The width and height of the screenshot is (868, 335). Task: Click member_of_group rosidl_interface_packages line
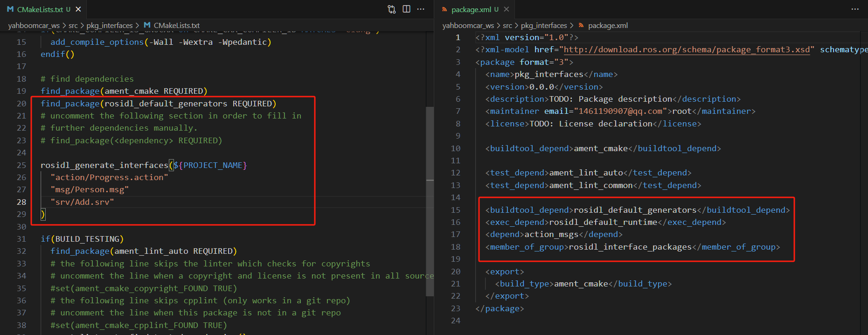(632, 247)
